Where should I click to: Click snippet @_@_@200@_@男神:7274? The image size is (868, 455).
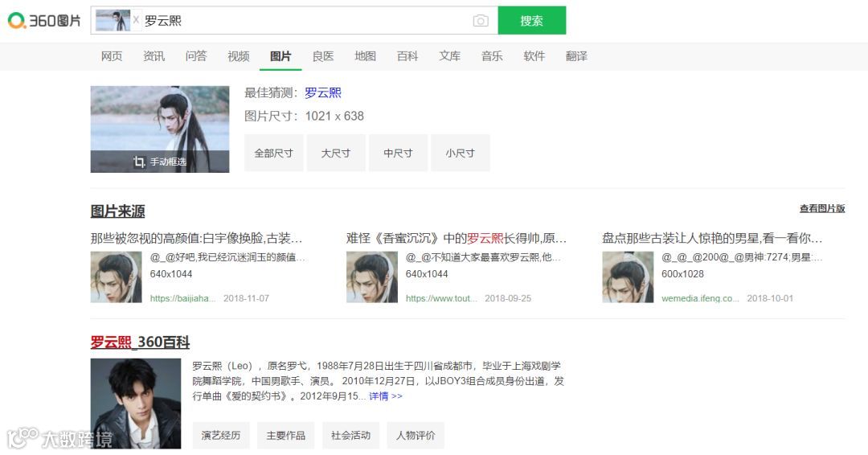[742, 256]
